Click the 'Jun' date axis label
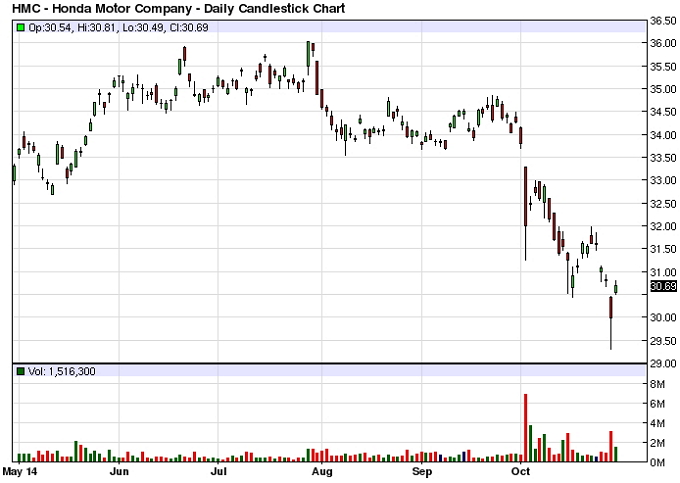The width and height of the screenshot is (680, 483). point(119,471)
